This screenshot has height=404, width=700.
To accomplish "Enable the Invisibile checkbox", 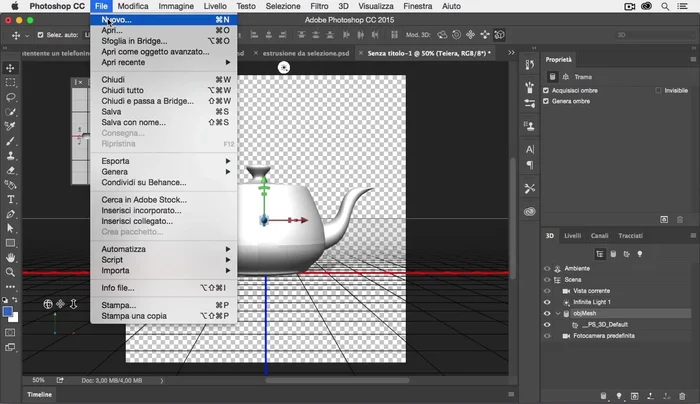I will pos(658,90).
